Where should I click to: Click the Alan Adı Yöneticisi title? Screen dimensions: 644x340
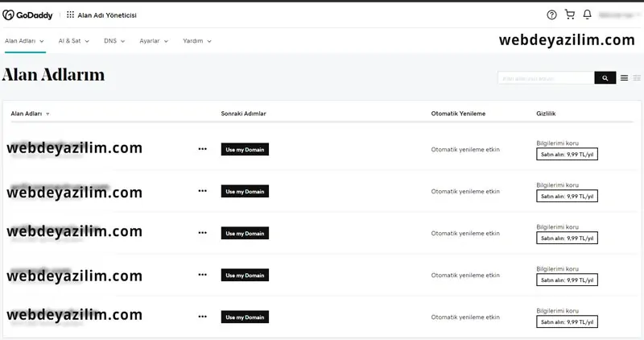coord(107,15)
